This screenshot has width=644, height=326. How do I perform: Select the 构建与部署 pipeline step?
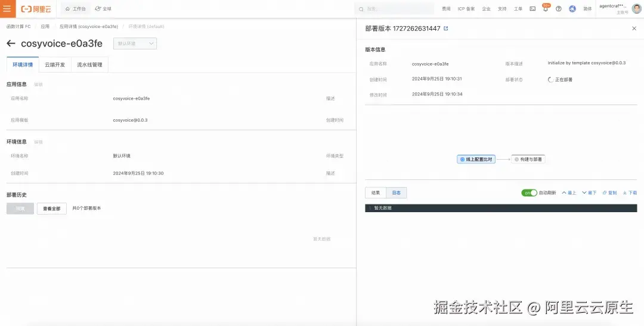(x=528, y=159)
